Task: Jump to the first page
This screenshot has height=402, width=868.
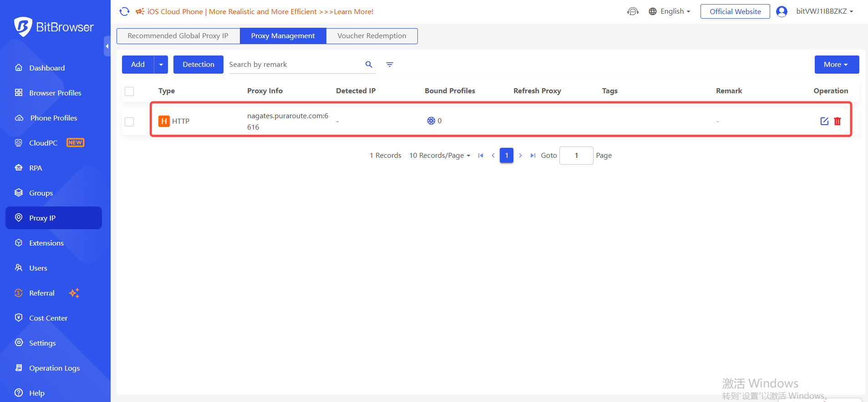Action: [x=481, y=156]
